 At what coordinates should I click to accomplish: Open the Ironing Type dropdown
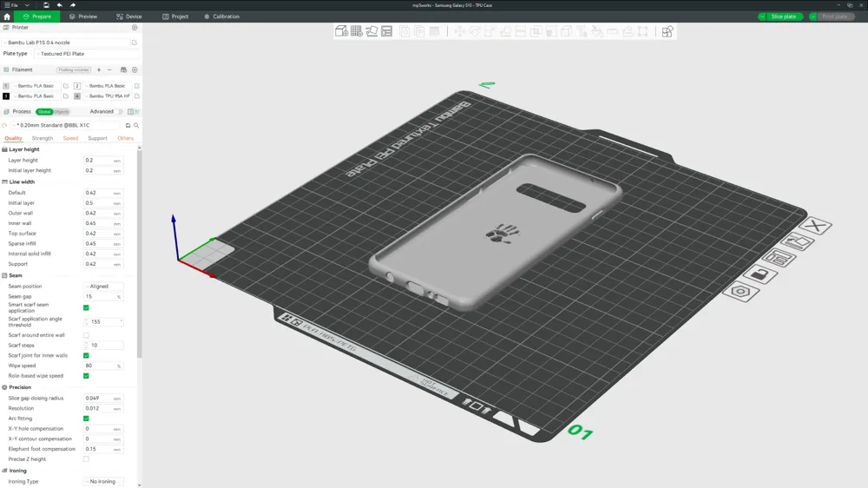coord(103,481)
